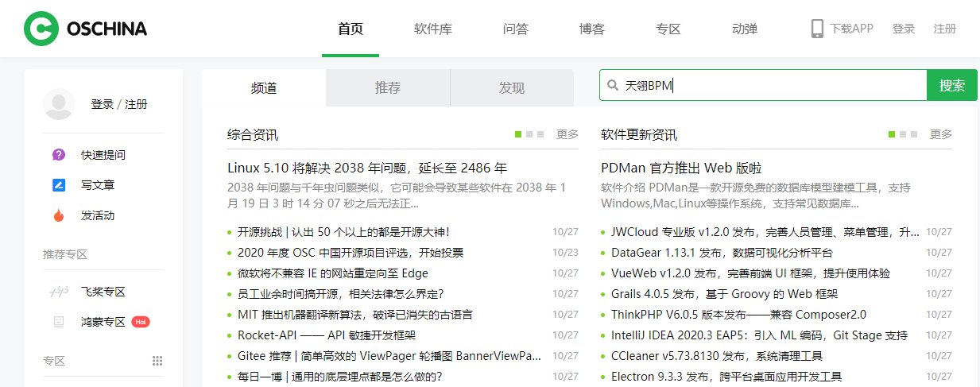Screen dimensions: 980x387
Task: Select first green carousel dot in 综合资讯
Action: point(518,134)
